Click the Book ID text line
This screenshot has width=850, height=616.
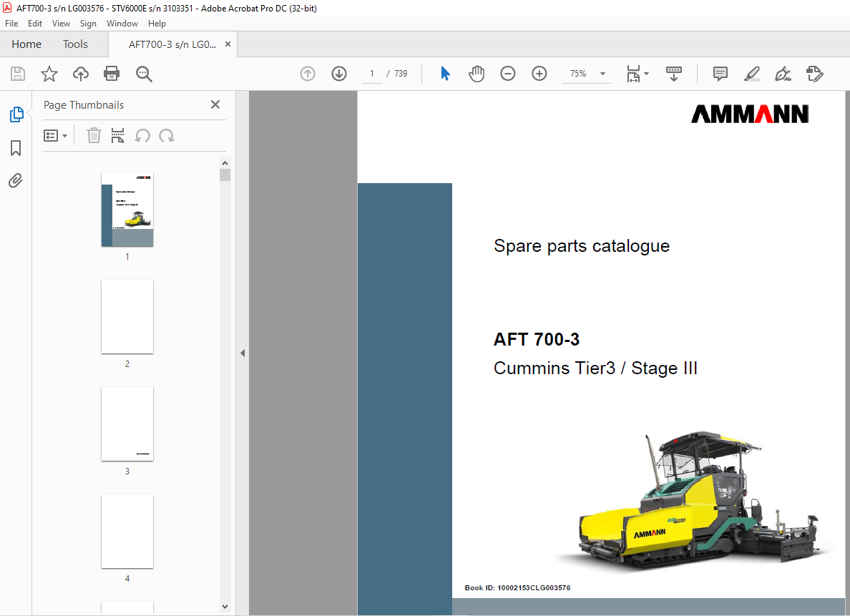(518, 588)
